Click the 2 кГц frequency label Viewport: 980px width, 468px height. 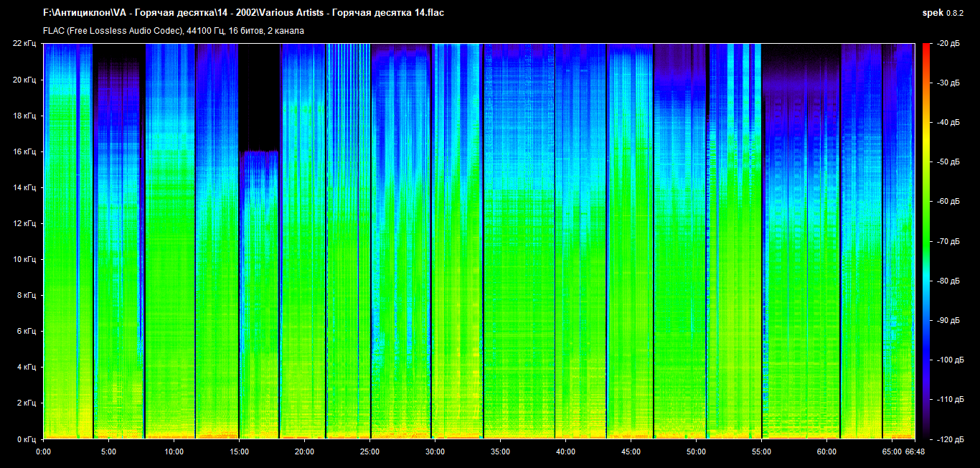27,403
